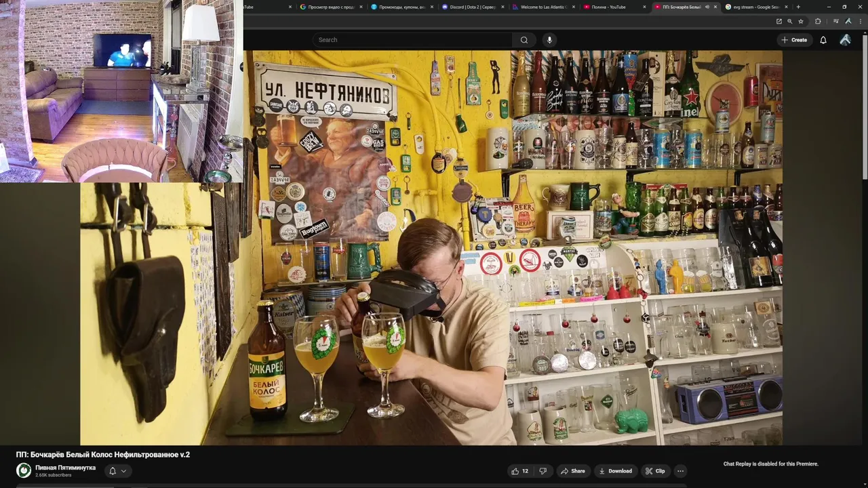Expand notification preferences bell dropdown
868x488 pixels.
(118, 471)
